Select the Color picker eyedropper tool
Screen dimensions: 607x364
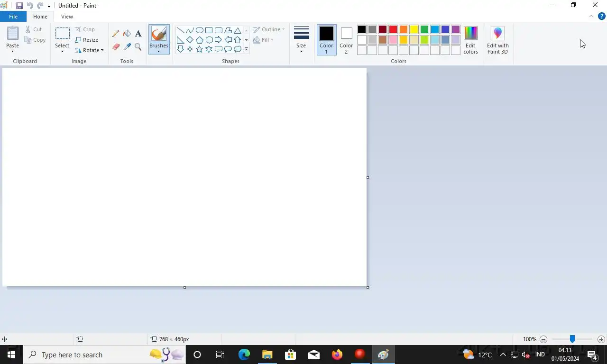[127, 47]
